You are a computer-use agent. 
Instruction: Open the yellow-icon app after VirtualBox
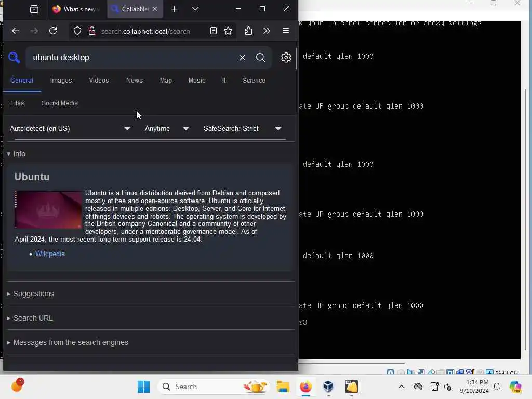tap(352, 387)
